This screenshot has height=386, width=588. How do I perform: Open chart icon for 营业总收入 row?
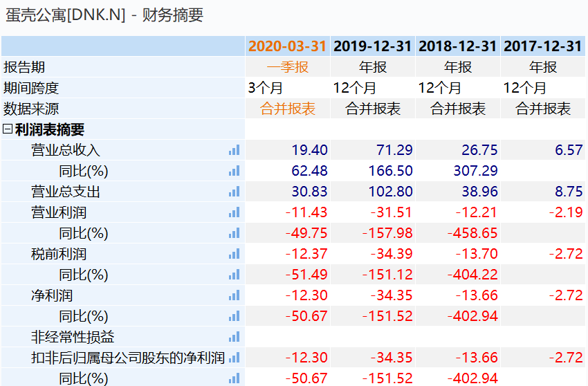tap(234, 150)
